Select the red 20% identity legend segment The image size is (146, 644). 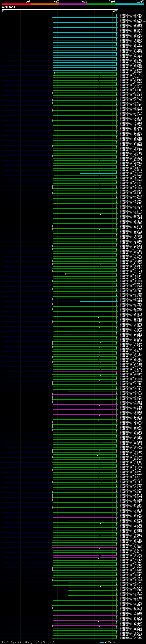click(x=16, y=4)
